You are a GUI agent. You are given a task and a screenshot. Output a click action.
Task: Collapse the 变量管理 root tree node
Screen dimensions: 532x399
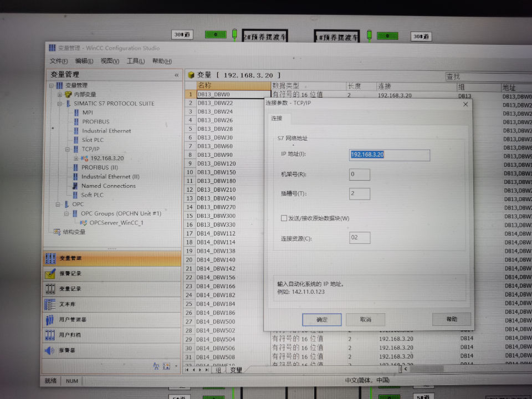(52, 85)
